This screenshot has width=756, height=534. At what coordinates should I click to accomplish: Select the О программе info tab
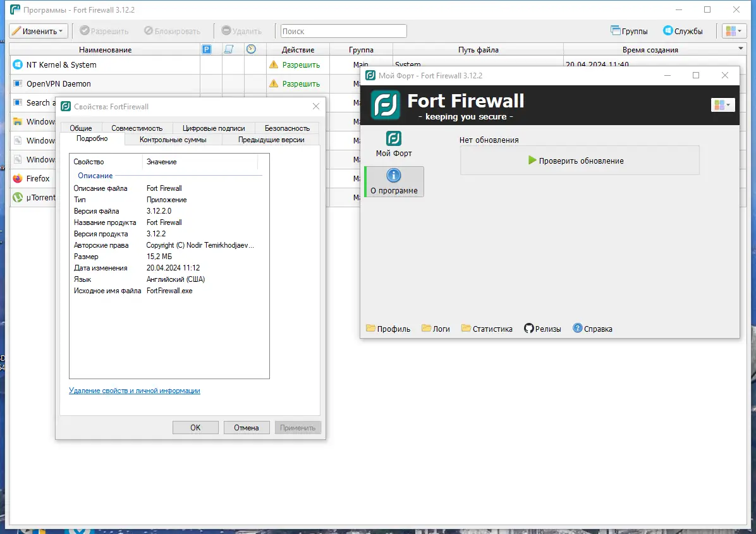[394, 182]
